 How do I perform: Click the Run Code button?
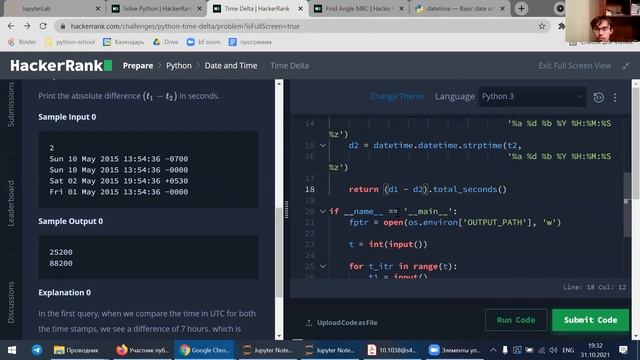coord(516,320)
